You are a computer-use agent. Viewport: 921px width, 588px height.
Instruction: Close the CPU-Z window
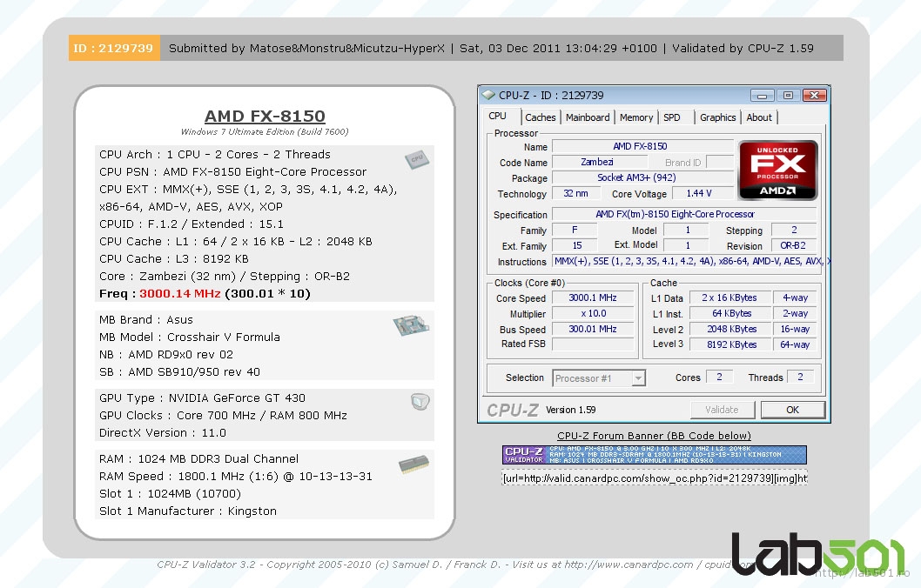click(814, 95)
